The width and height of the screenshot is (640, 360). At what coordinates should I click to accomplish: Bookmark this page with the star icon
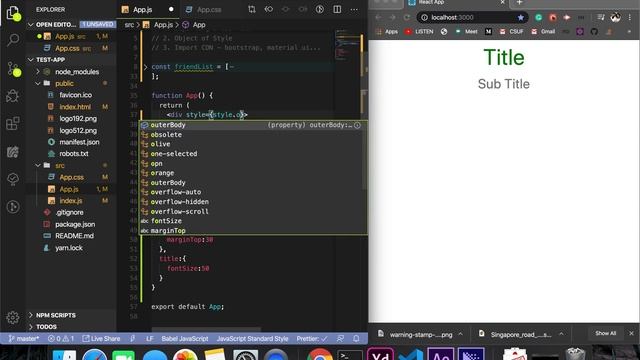click(x=520, y=18)
